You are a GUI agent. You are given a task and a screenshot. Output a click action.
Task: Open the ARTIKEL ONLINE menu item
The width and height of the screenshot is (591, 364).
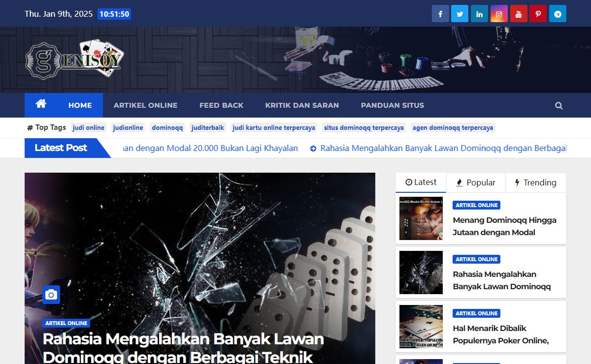pyautogui.click(x=146, y=105)
